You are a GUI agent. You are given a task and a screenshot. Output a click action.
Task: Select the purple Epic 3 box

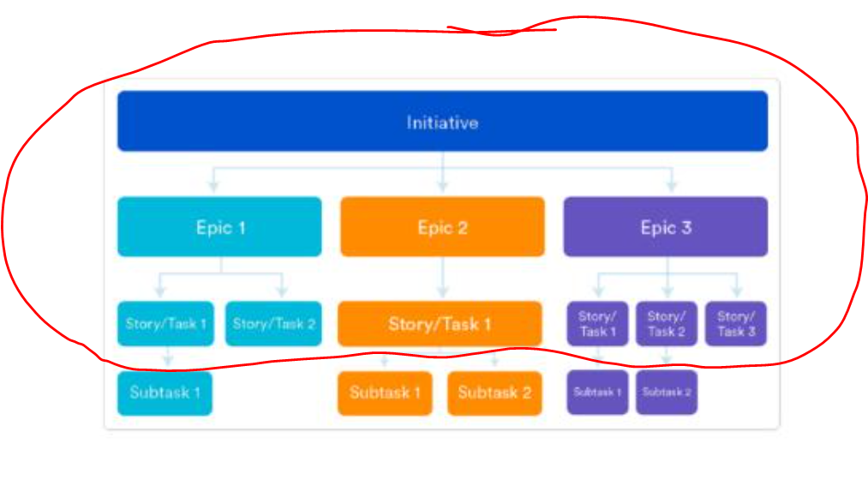pyautogui.click(x=666, y=227)
